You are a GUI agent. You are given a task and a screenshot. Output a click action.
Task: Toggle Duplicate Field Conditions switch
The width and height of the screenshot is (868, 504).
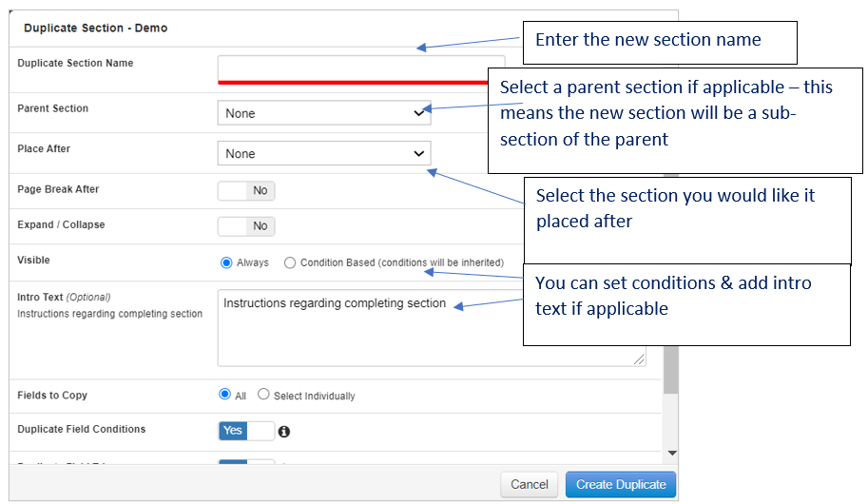246,431
